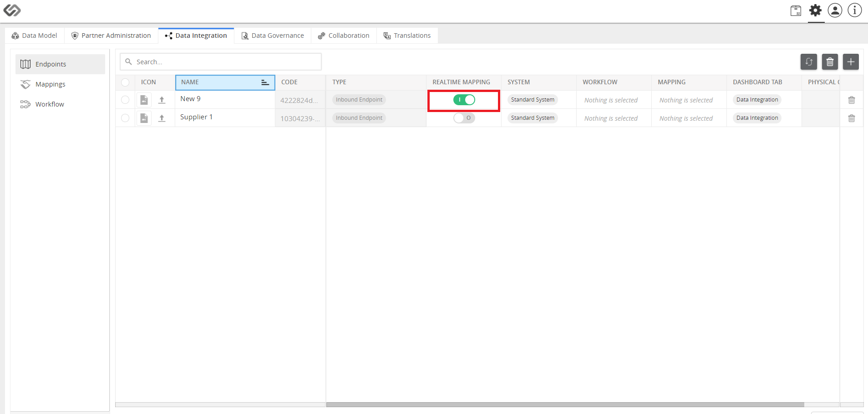Click the search magnifier icon

click(129, 61)
